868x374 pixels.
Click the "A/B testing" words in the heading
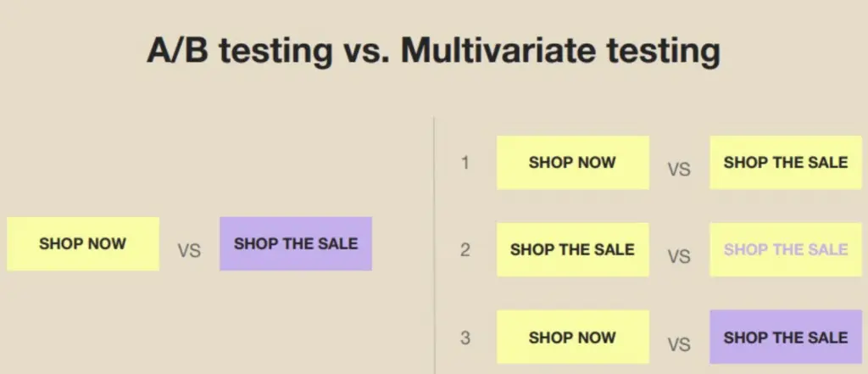tap(238, 51)
